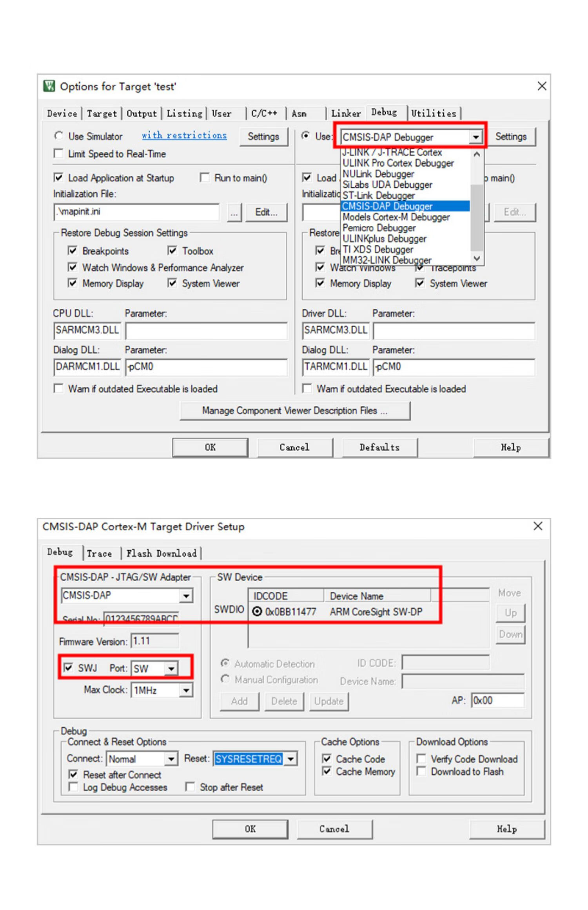This screenshot has width=588, height=910.
Task: Close the Options for Target 'test' dialog
Action: pyautogui.click(x=542, y=86)
